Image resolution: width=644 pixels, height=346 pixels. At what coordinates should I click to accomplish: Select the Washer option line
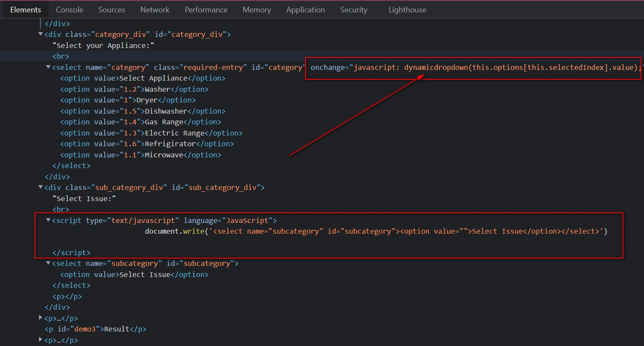point(134,89)
